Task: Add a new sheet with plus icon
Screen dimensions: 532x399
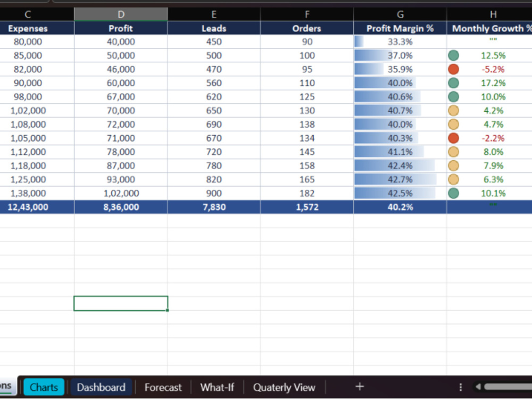Action: pyautogui.click(x=360, y=386)
